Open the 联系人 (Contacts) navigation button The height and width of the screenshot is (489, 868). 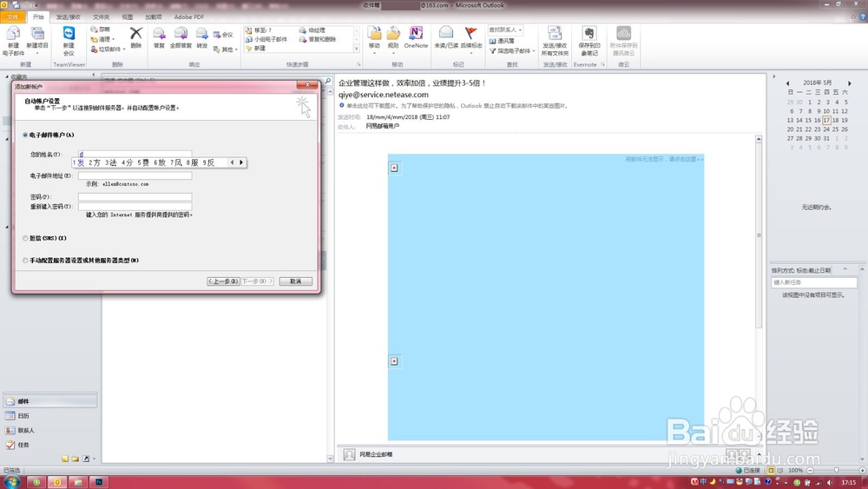(49, 430)
